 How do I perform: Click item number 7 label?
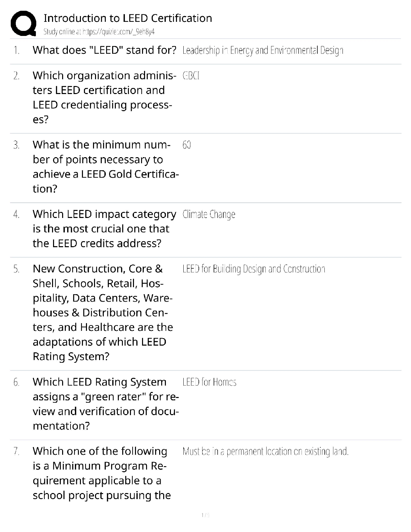click(16, 451)
